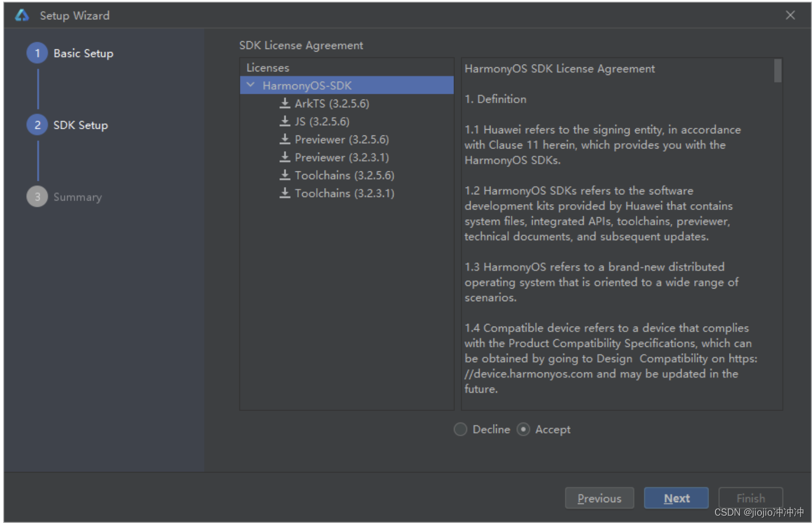This screenshot has height=523, width=812.
Task: Select the Toolchains (3.2.3.1) entry
Action: [345, 193]
